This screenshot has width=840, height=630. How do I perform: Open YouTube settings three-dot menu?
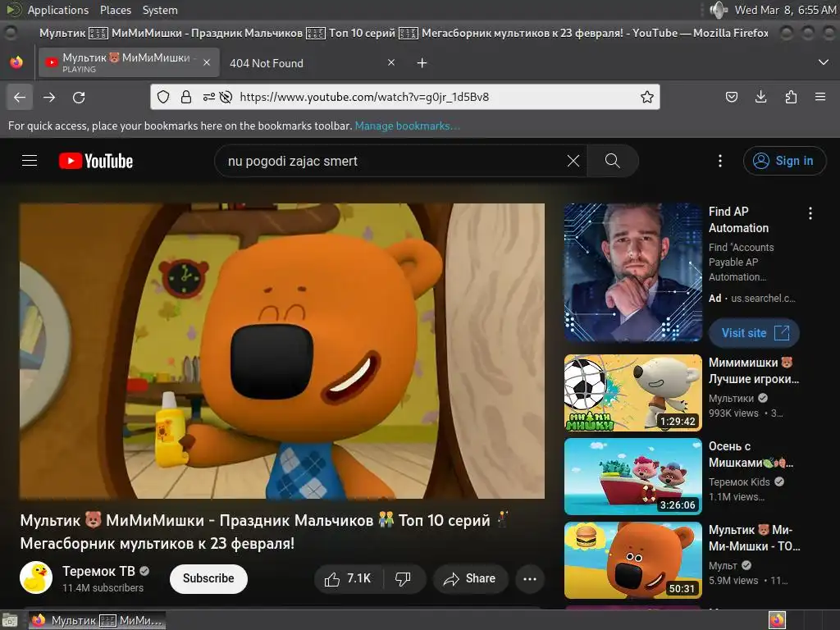720,161
